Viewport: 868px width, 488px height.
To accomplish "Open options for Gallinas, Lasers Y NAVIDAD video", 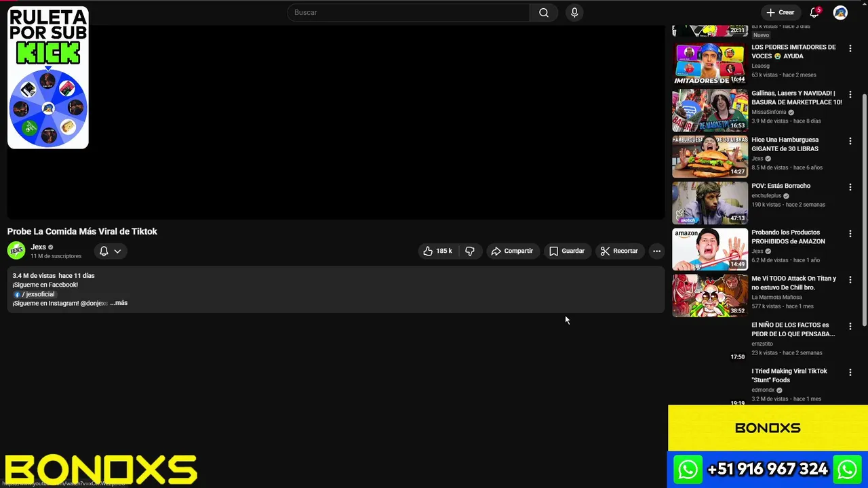I will tap(850, 94).
